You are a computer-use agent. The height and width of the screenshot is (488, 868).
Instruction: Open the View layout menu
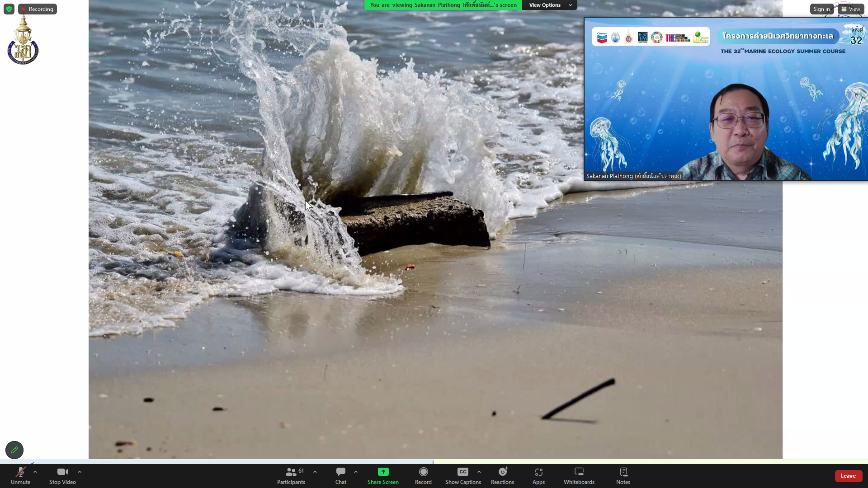[x=851, y=9]
